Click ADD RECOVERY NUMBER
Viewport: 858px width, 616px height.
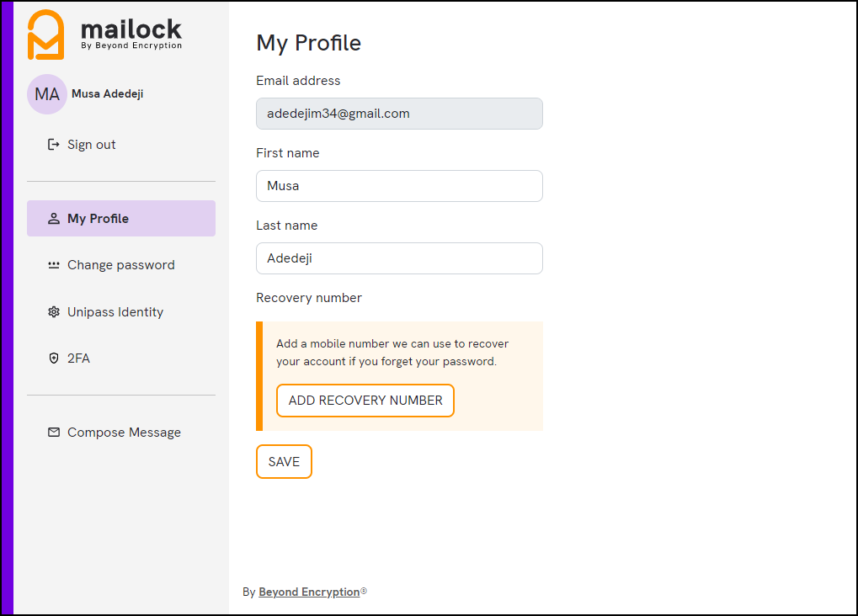[x=365, y=401]
